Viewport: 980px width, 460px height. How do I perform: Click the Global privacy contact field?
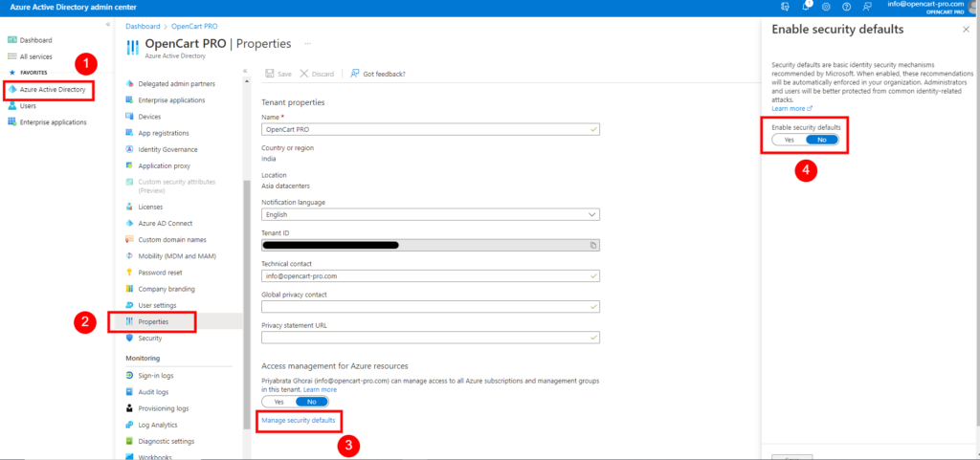tap(431, 306)
